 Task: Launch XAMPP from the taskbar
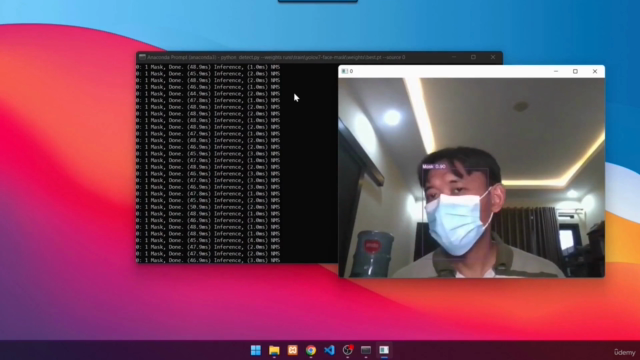coord(293,350)
